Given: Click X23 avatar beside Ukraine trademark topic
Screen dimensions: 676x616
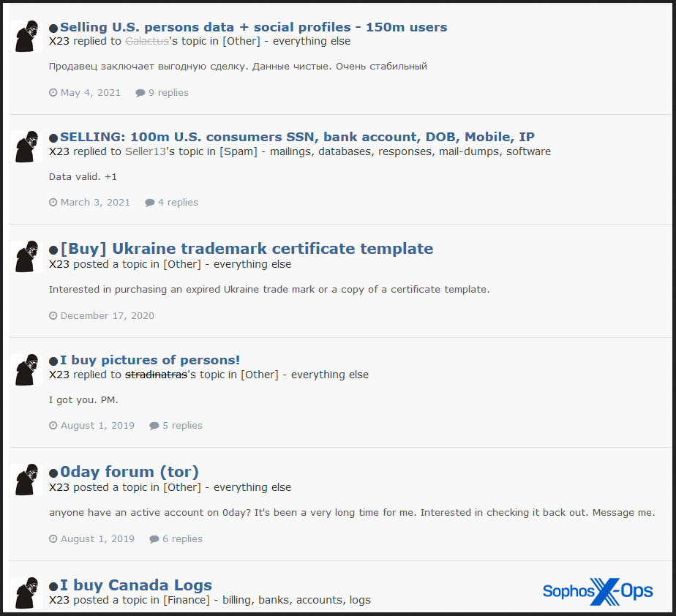Looking at the screenshot, I should pos(26,257).
